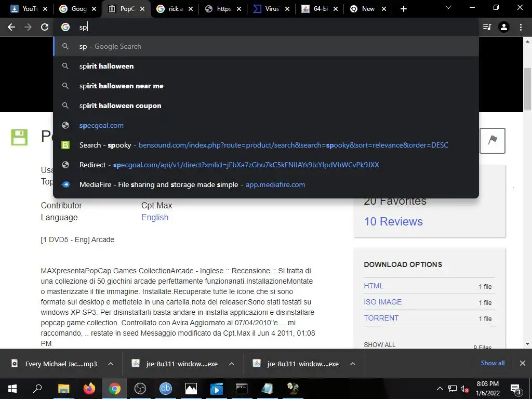Reload the current page
The height and width of the screenshot is (399, 532).
tap(45, 27)
